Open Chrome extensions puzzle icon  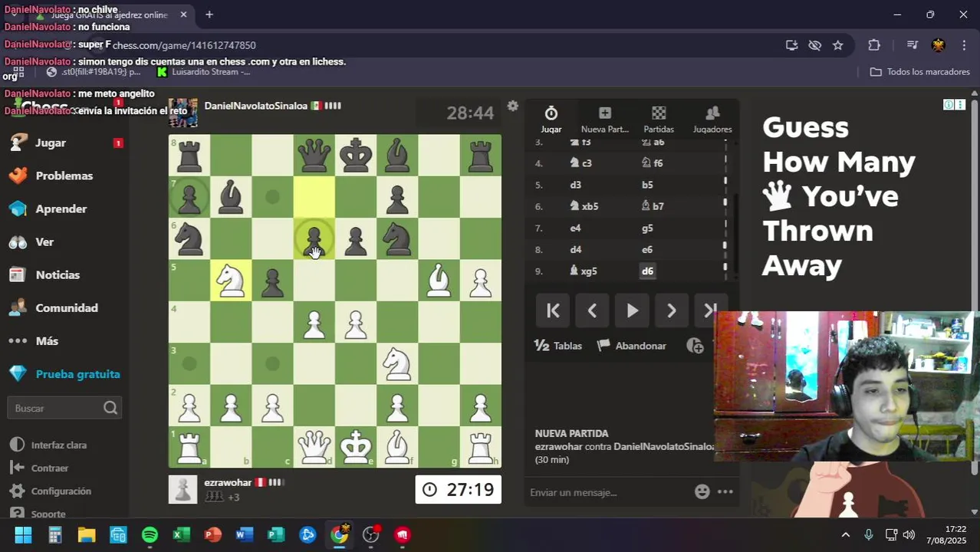point(874,45)
